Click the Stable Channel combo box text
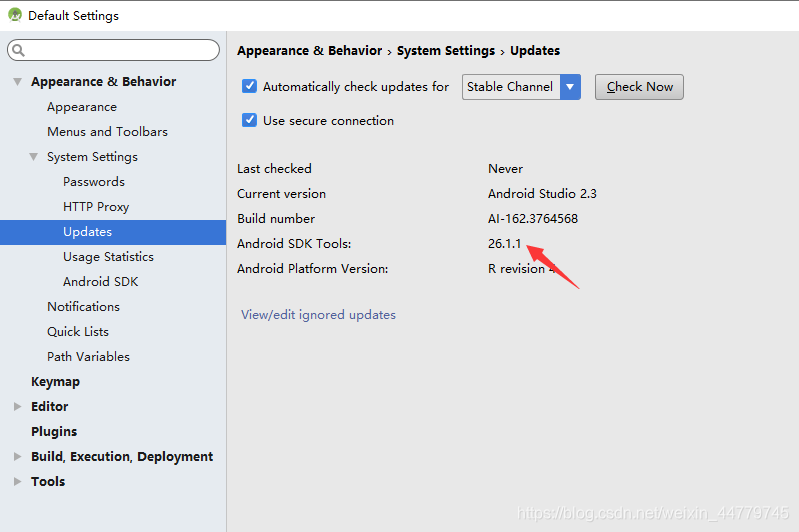Image resolution: width=799 pixels, height=532 pixels. [x=510, y=87]
